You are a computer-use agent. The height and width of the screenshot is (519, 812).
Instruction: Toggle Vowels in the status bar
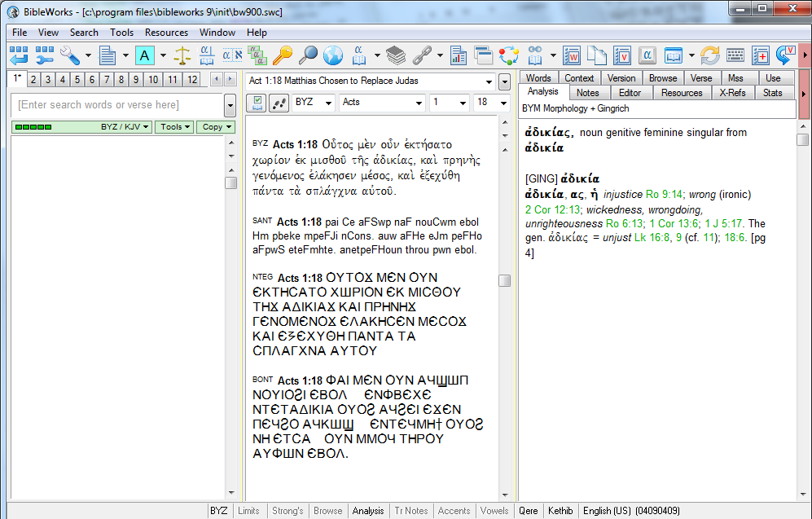[494, 511]
